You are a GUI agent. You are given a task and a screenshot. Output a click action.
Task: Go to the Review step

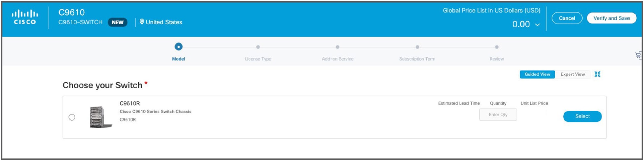tap(497, 47)
